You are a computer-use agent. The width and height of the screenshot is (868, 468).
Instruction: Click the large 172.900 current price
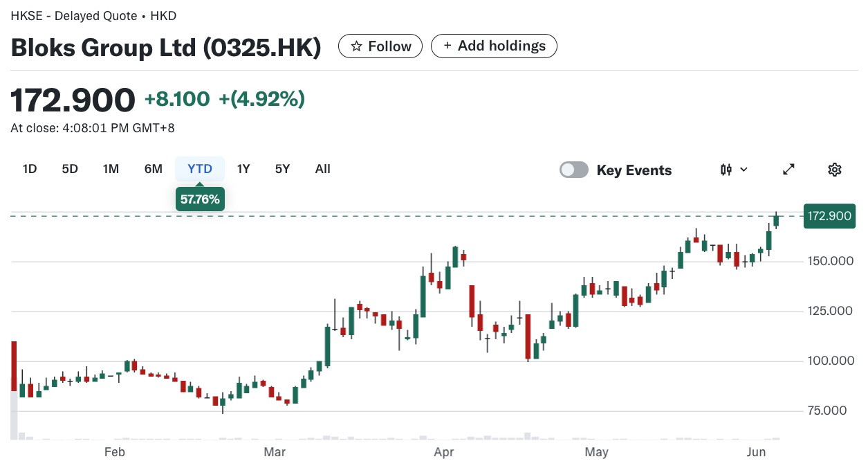[73, 100]
